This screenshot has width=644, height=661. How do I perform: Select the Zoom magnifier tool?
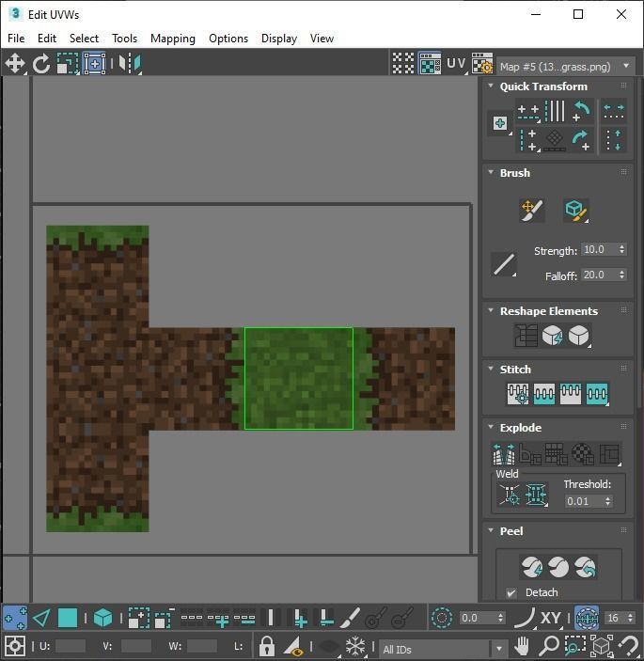click(549, 646)
